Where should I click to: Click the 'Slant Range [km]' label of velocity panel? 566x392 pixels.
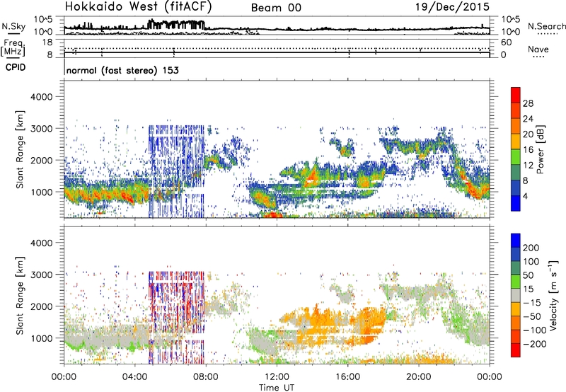(x=20, y=296)
